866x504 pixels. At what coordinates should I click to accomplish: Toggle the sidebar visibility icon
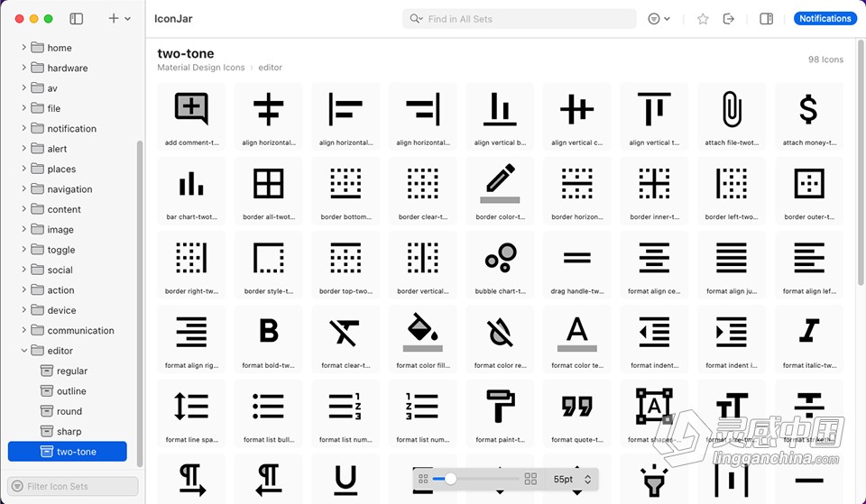click(76, 19)
